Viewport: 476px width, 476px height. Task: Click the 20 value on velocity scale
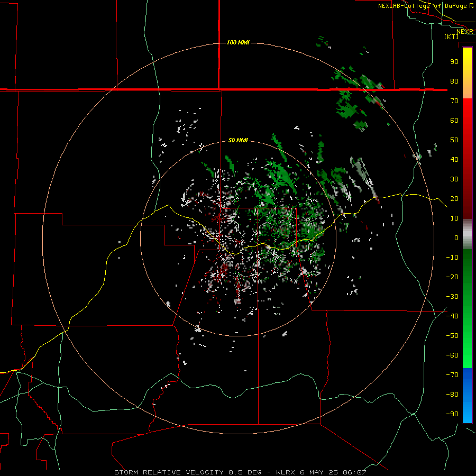point(454,198)
